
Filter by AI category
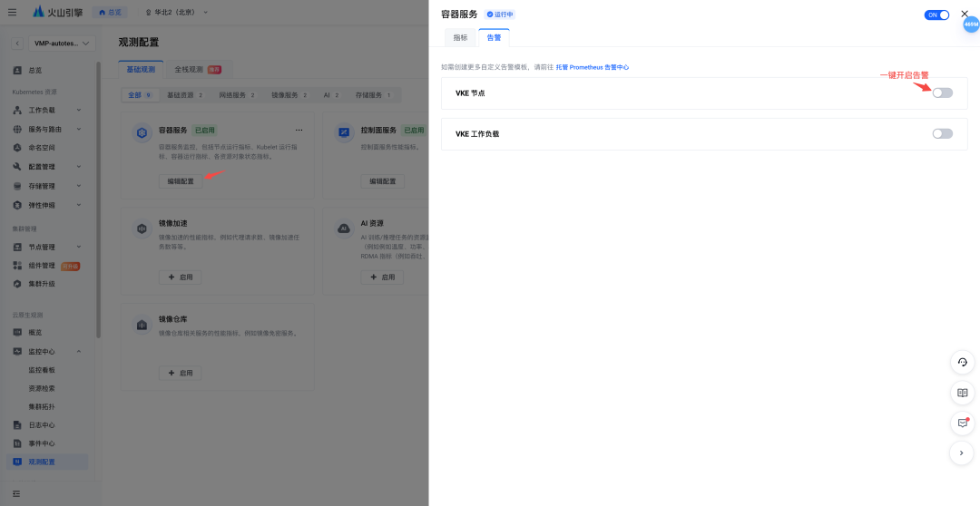[x=331, y=95]
